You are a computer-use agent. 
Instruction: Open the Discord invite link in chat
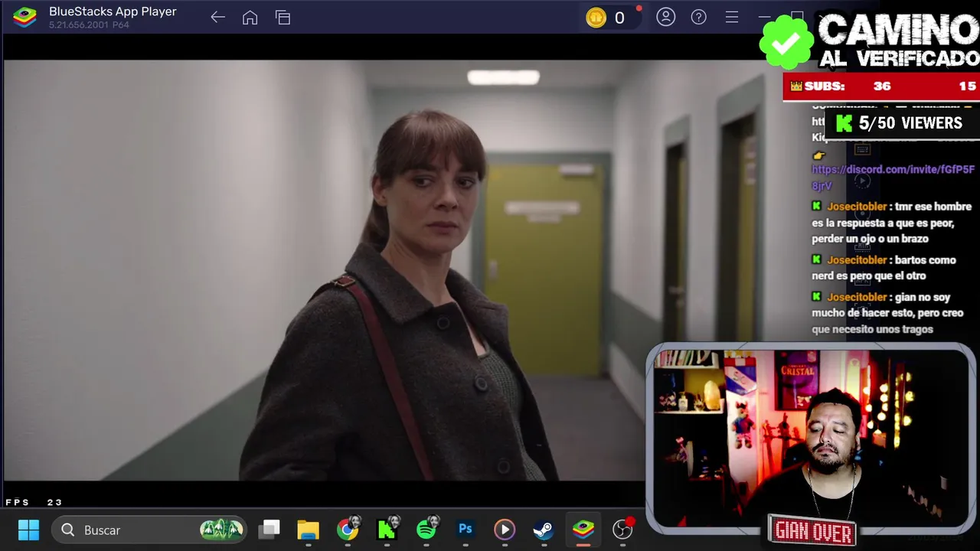click(x=893, y=178)
